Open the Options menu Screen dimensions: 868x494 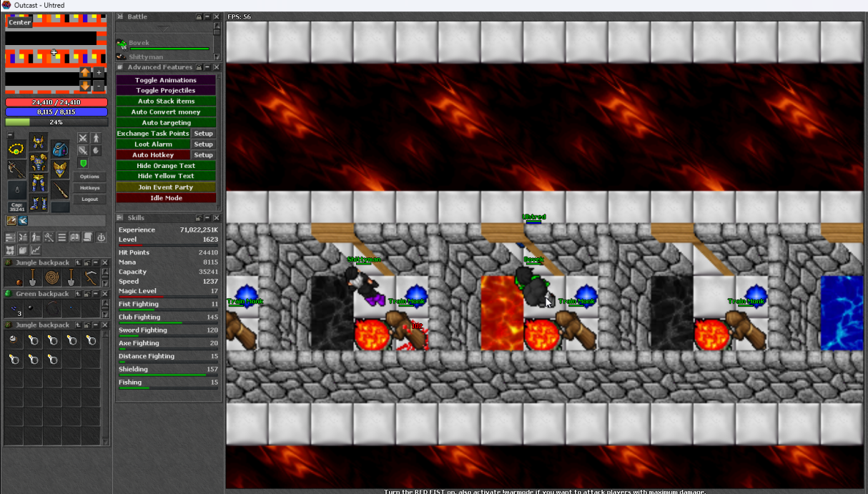(x=90, y=177)
